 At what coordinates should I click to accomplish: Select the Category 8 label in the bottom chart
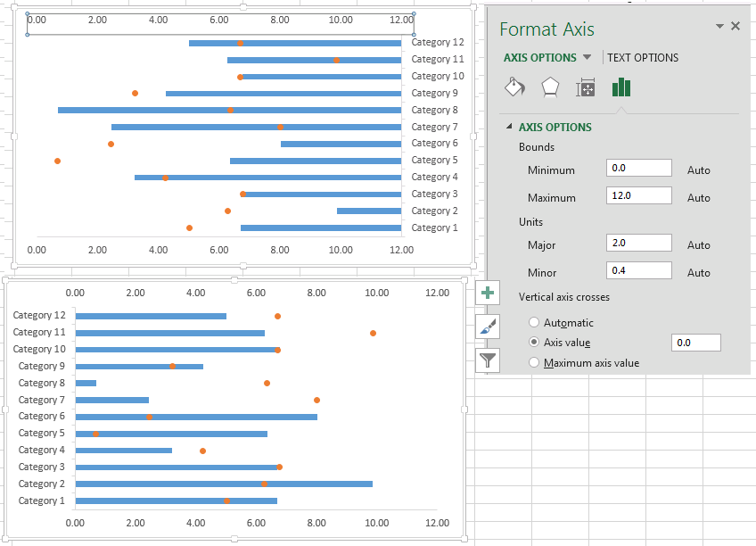point(42,383)
